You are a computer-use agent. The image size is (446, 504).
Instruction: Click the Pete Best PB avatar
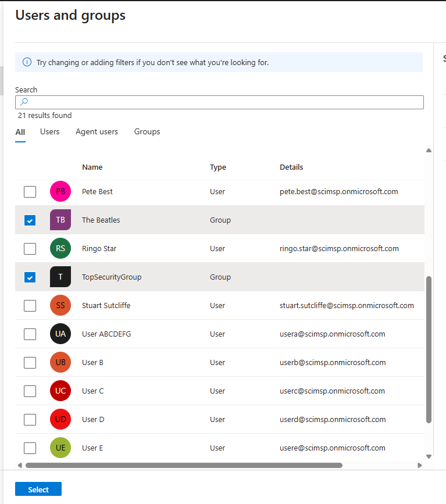pos(60,191)
